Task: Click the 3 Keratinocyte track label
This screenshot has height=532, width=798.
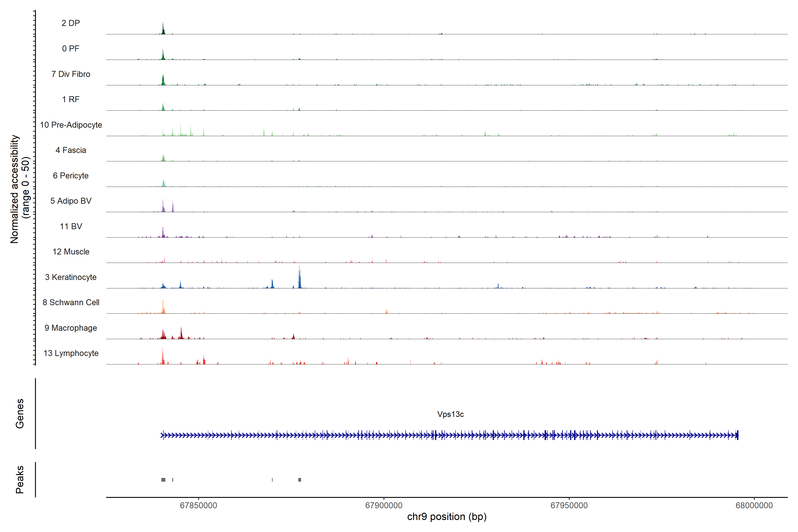Action: (x=70, y=277)
